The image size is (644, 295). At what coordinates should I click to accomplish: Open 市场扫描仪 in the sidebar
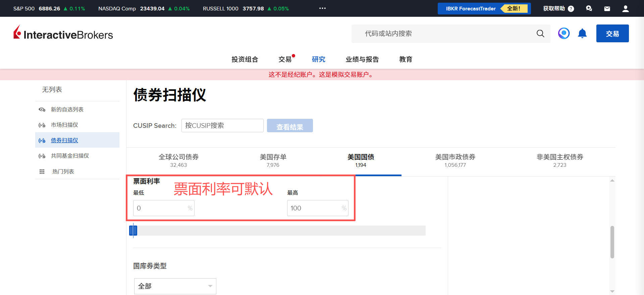(64, 125)
